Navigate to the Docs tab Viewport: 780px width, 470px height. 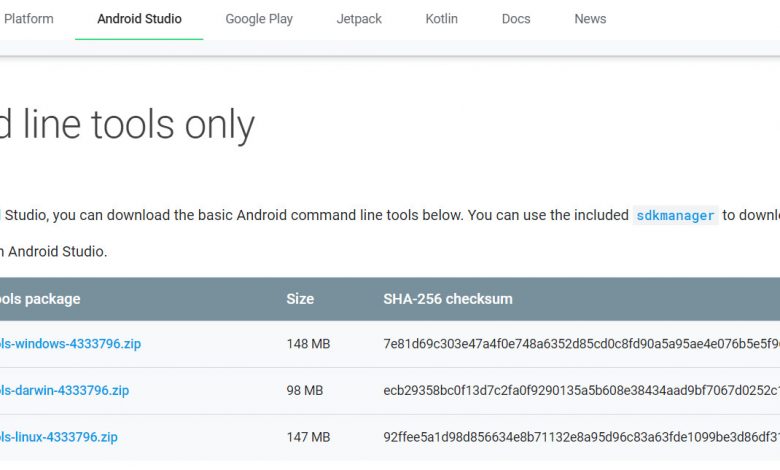click(x=516, y=19)
